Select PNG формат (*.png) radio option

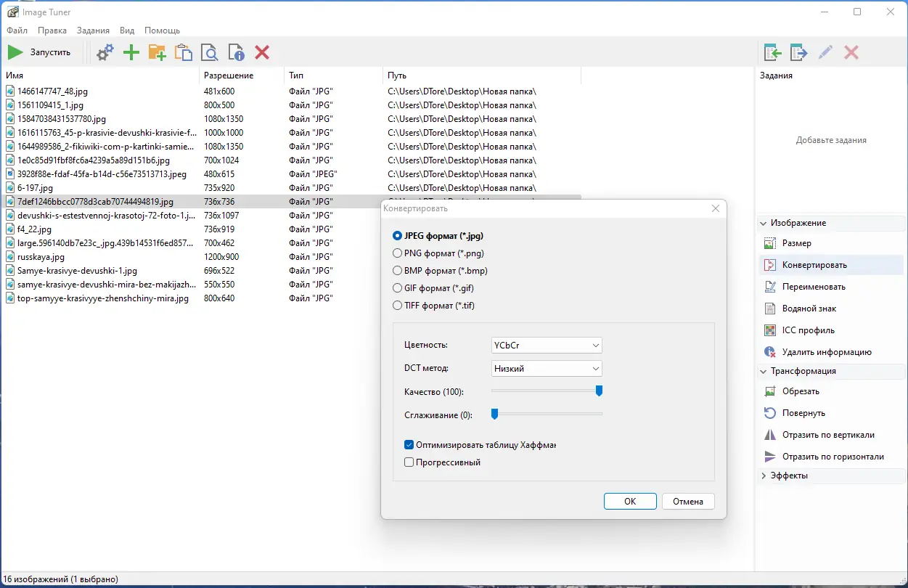(438, 253)
